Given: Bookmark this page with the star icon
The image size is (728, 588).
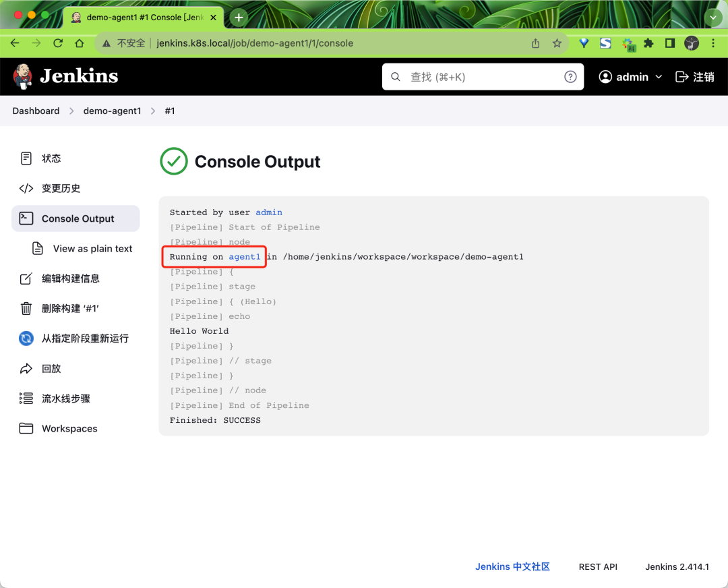Looking at the screenshot, I should click(557, 43).
